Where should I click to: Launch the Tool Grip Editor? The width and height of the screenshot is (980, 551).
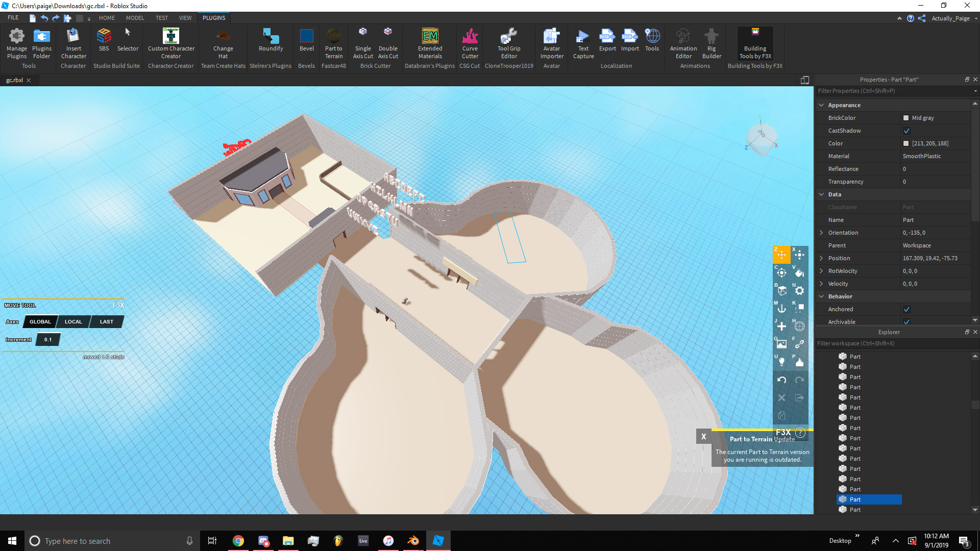[x=509, y=43]
